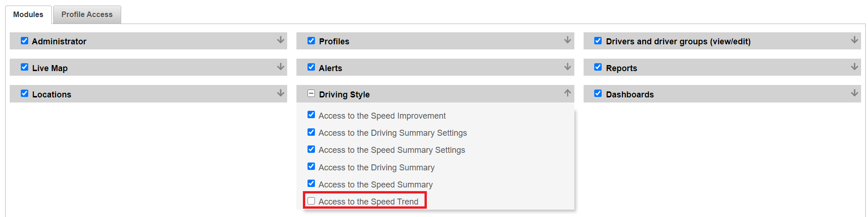Expand Drivers and driver groups arrow

854,40
